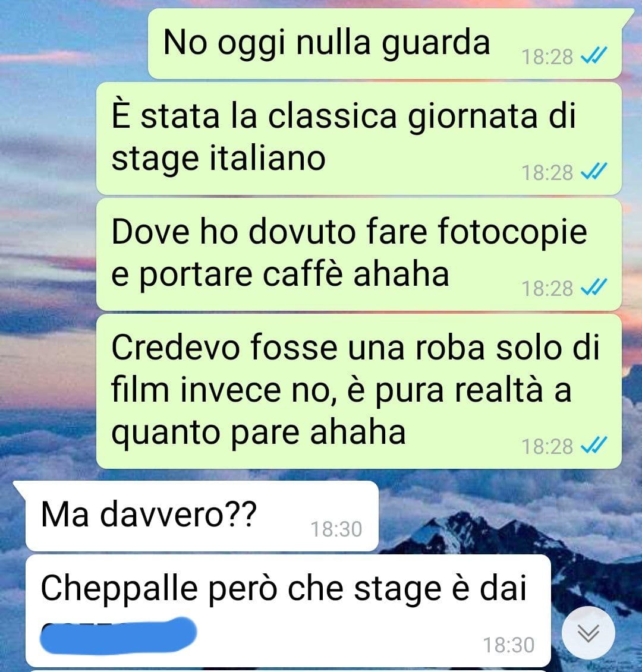The height and width of the screenshot is (672, 642).
Task: Click read ticks on 'quanto pare ahaha' message
Action: [x=594, y=445]
